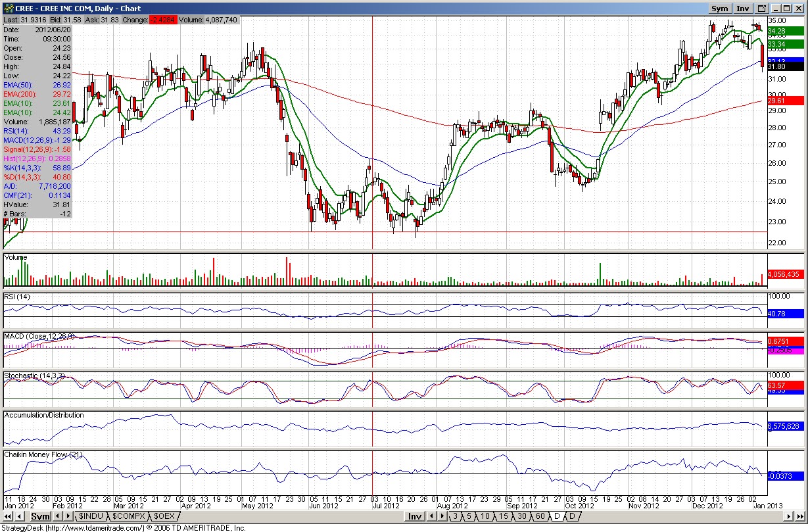808x532 pixels.
Task: Click the 35.00 label on the price axis
Action: tap(778, 21)
